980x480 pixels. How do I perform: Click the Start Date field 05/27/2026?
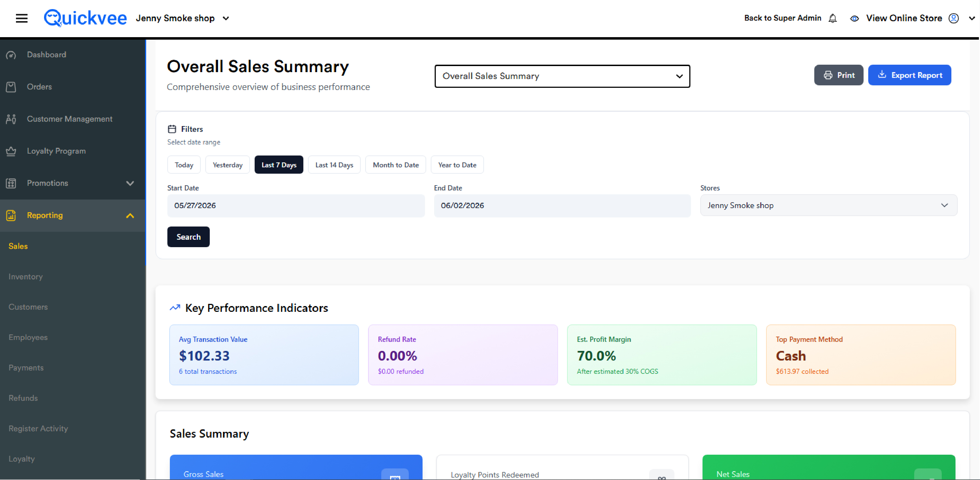tap(296, 206)
